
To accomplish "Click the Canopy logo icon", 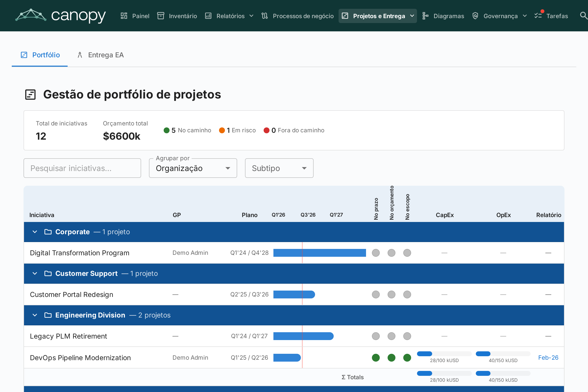I will pos(31,15).
